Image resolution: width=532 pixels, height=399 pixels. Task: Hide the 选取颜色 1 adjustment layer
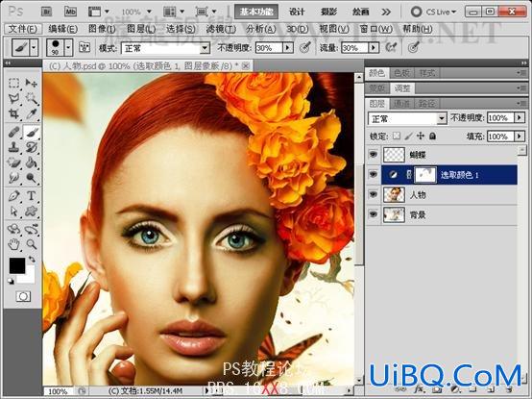(374, 175)
